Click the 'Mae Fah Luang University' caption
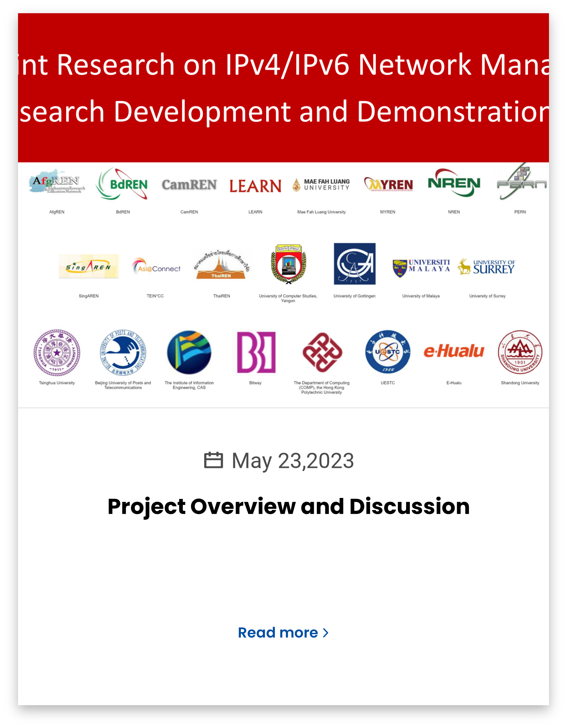This screenshot has width=567, height=728. (x=322, y=212)
